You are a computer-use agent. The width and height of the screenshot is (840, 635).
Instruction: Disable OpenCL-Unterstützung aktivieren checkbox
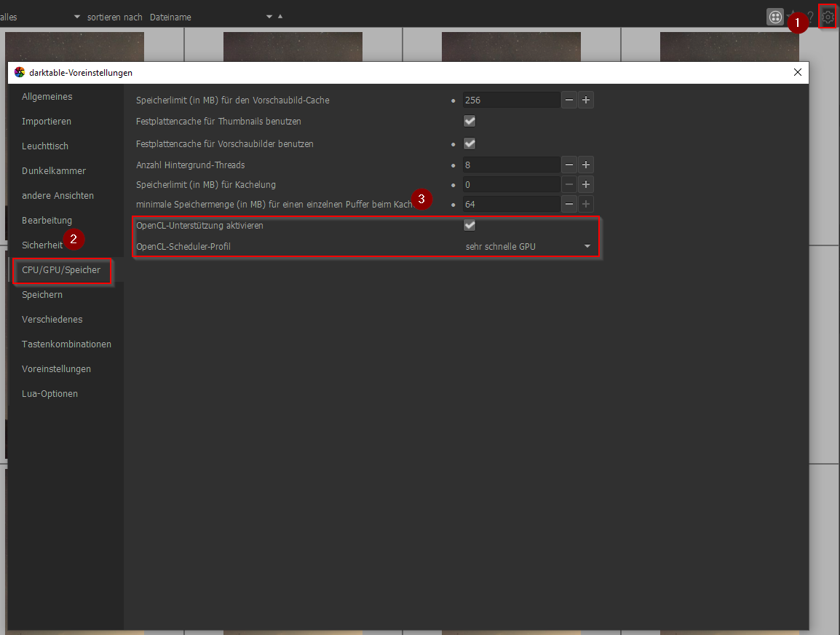(x=469, y=225)
